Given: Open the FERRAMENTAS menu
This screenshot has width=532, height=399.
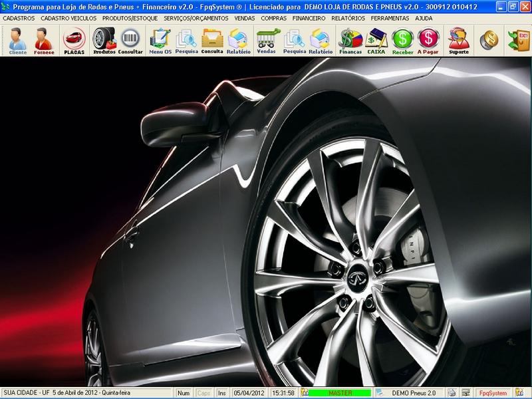Looking at the screenshot, I should (390, 19).
